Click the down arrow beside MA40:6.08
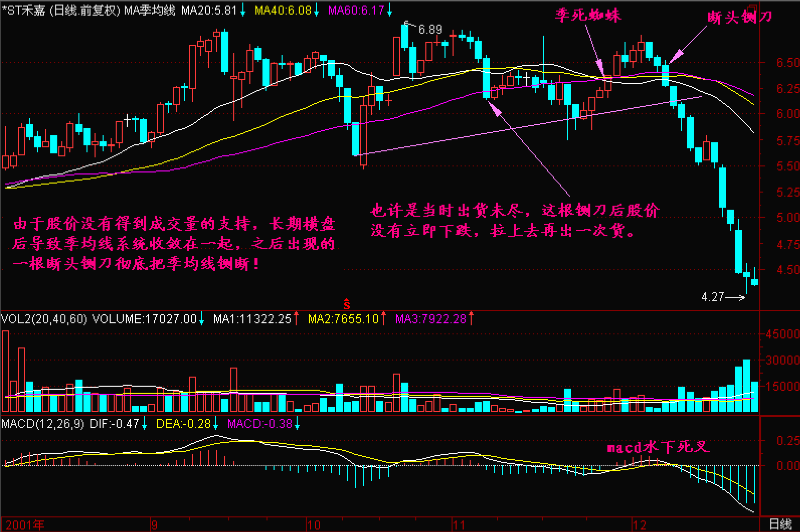800x532 pixels. coord(316,10)
